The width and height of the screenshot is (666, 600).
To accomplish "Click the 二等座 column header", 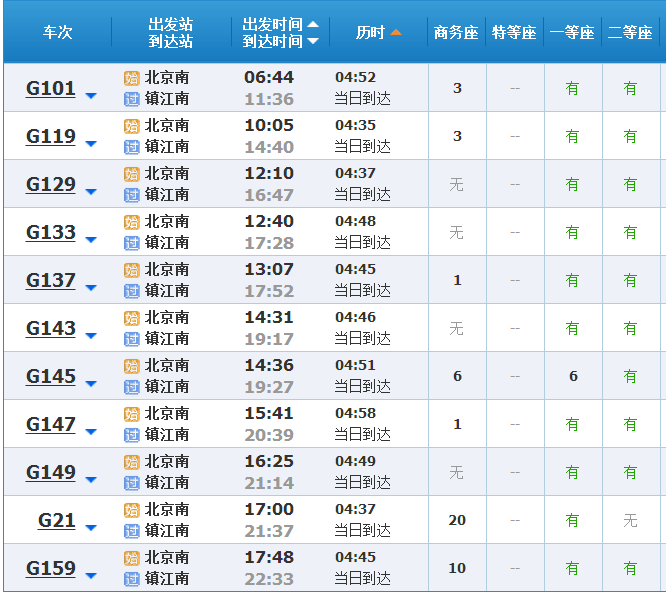I will click(x=630, y=32).
